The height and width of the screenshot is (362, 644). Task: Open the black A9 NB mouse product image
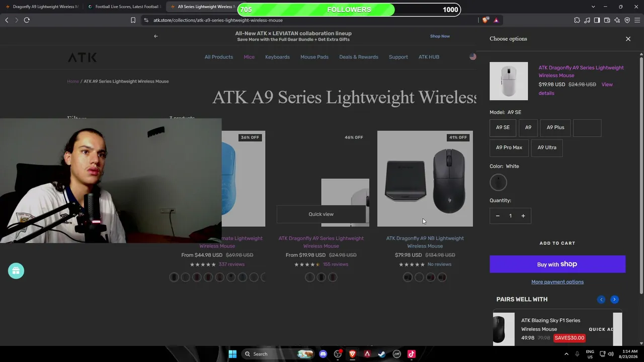pyautogui.click(x=425, y=178)
